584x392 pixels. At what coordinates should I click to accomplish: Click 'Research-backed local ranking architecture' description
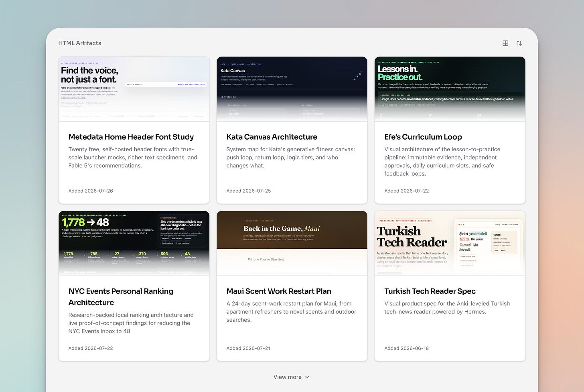tap(131, 323)
